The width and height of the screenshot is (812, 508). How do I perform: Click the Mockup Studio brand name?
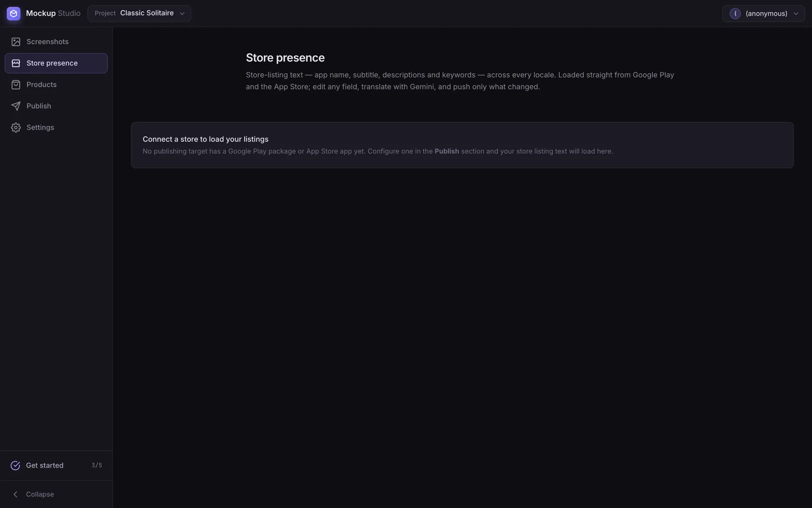click(x=53, y=14)
